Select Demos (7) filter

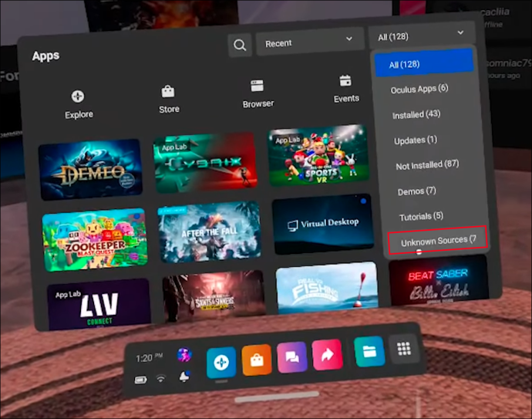(416, 191)
